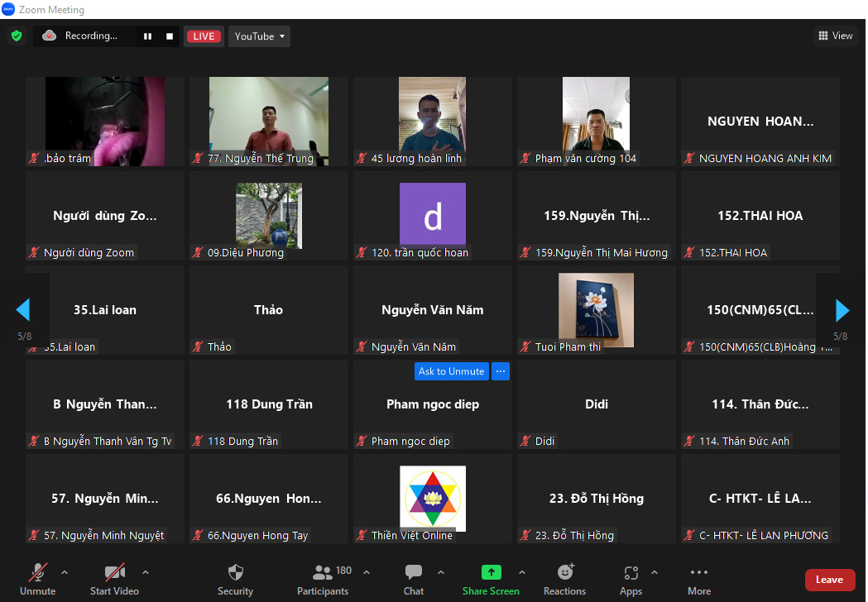
Task: Go to next gallery page
Action: pyautogui.click(x=842, y=310)
